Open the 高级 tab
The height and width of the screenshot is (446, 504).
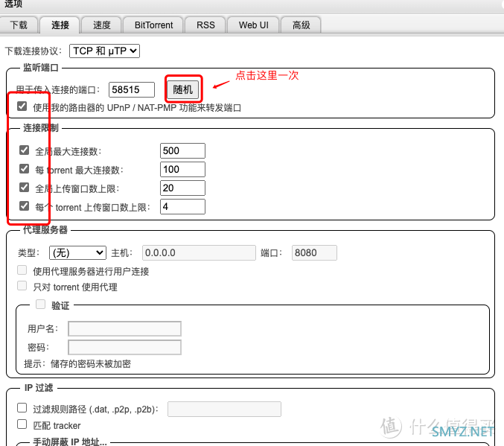click(301, 25)
